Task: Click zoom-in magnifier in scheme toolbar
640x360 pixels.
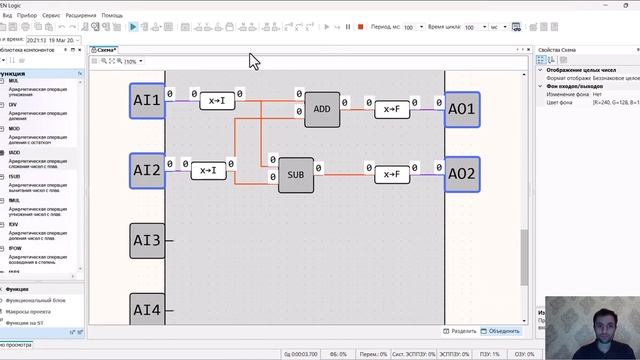Action: point(104,61)
